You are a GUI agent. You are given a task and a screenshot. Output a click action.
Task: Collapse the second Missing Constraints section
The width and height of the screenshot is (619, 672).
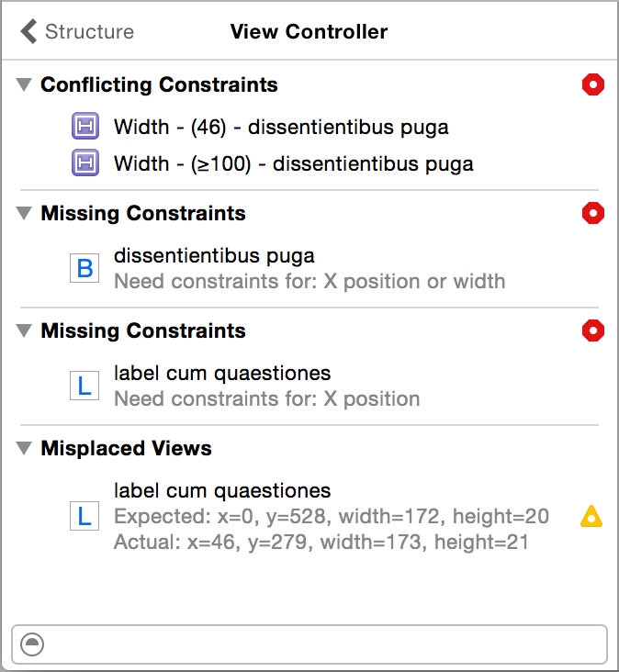click(x=24, y=331)
